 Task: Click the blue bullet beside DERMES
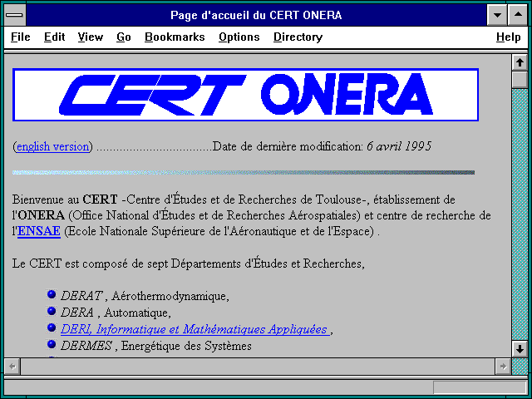coord(52,344)
